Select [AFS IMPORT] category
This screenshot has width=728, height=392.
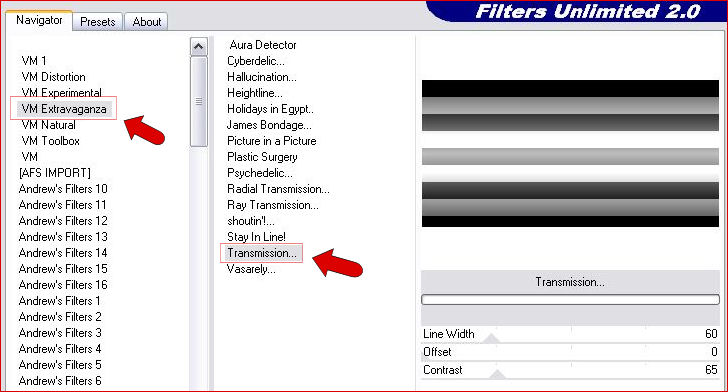[55, 173]
